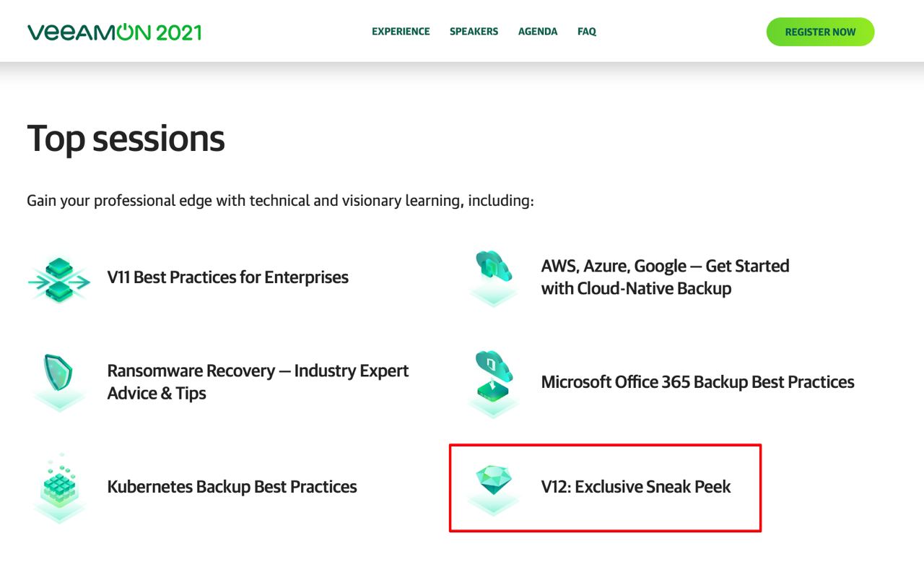The width and height of the screenshot is (924, 575).
Task: Navigate to FAQ
Action: 587,32
